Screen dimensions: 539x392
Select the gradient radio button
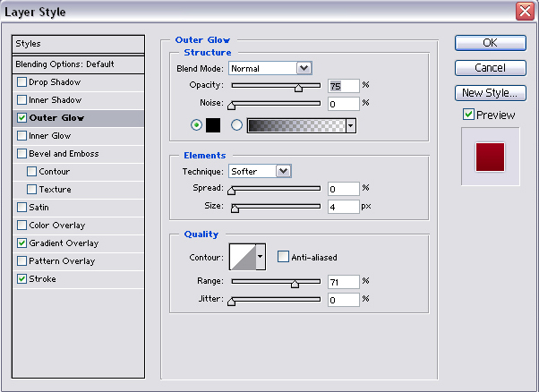(237, 126)
